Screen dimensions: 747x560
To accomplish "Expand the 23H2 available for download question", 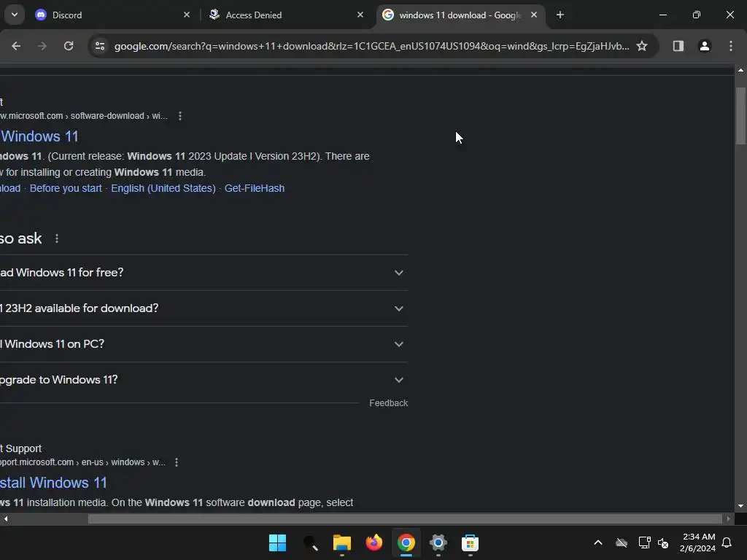I will click(204, 308).
